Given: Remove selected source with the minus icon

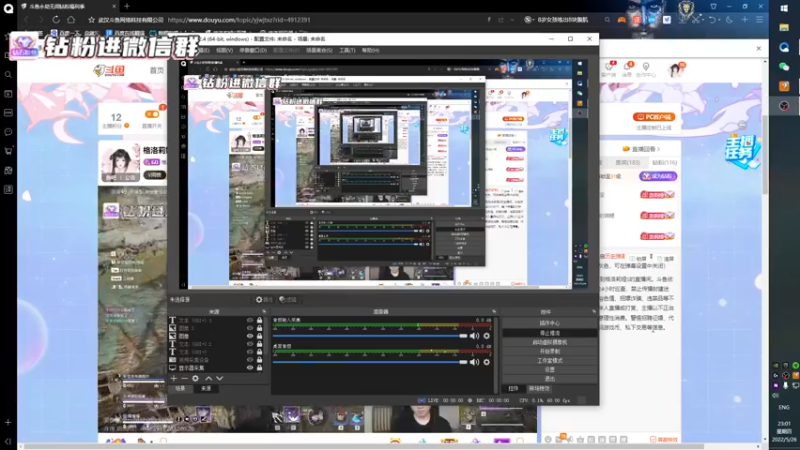Looking at the screenshot, I should pos(184,379).
